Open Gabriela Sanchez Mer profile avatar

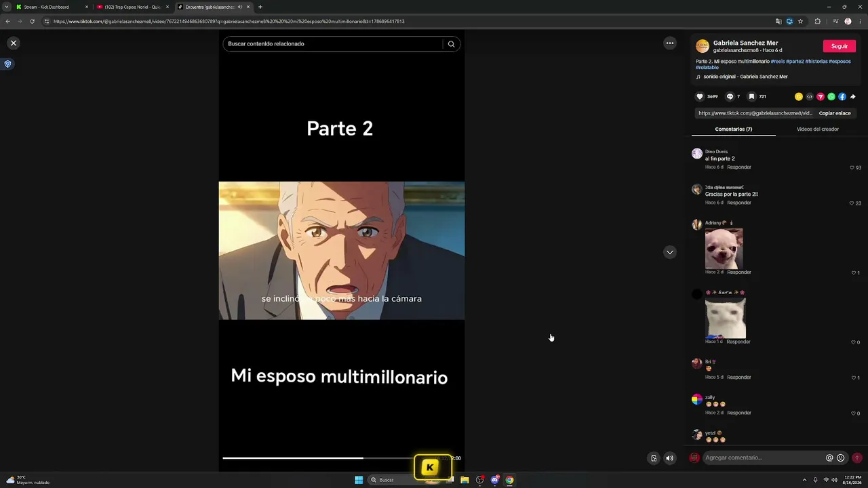point(703,46)
